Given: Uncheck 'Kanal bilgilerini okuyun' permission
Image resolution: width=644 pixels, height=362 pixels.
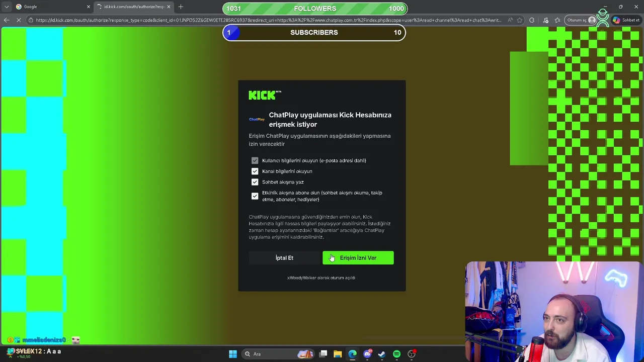Looking at the screenshot, I should [255, 171].
